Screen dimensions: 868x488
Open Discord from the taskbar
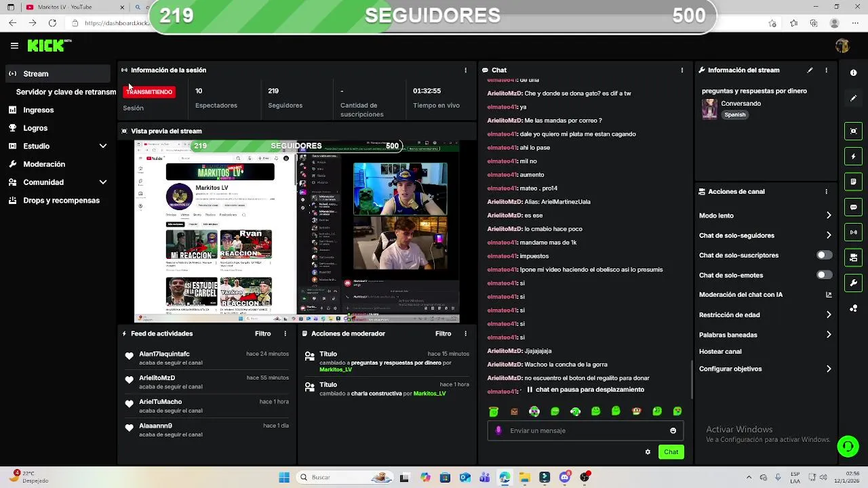[565, 477]
